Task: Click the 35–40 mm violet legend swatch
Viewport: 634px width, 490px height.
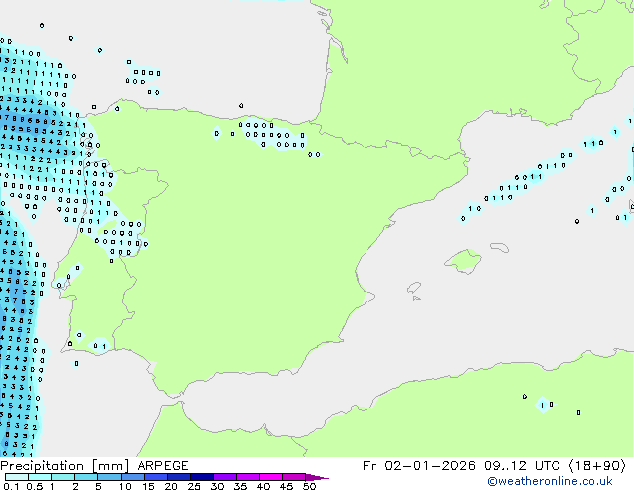Action: coord(248,477)
